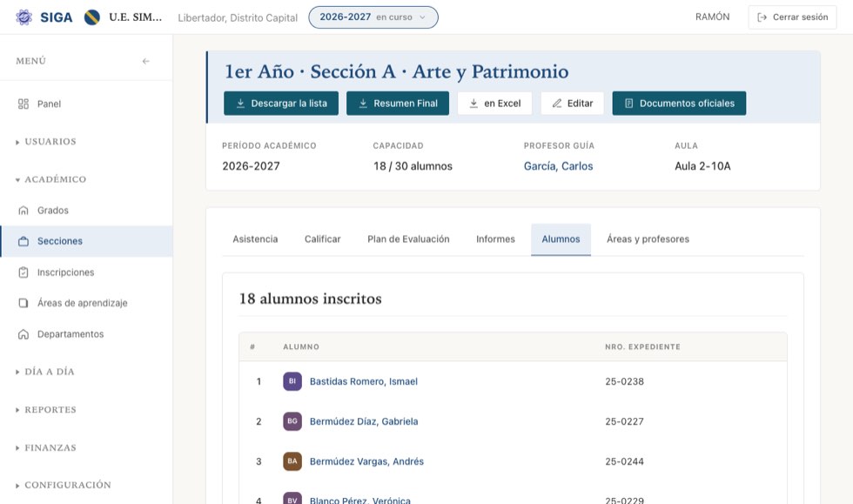
Task: Open the Inscripciones menu item
Action: click(86, 272)
